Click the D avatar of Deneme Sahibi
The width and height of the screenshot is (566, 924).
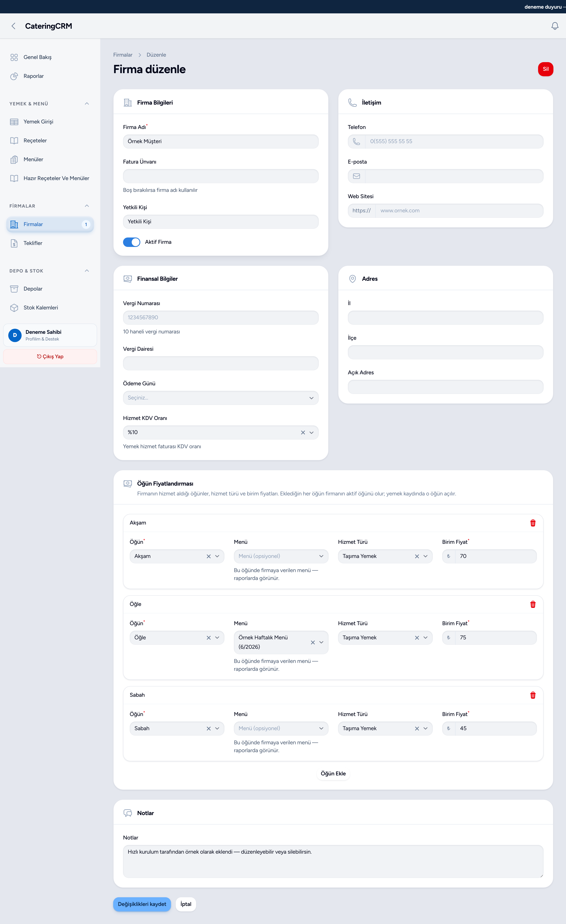pyautogui.click(x=15, y=335)
